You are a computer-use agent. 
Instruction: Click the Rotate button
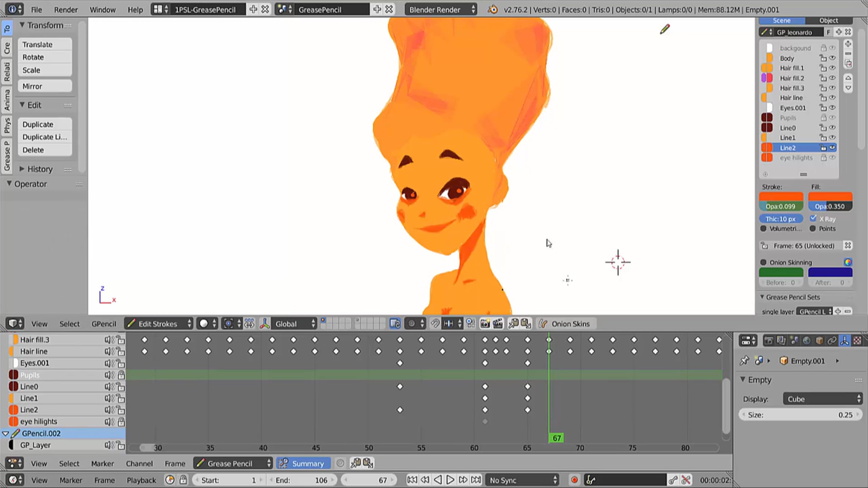(x=45, y=57)
